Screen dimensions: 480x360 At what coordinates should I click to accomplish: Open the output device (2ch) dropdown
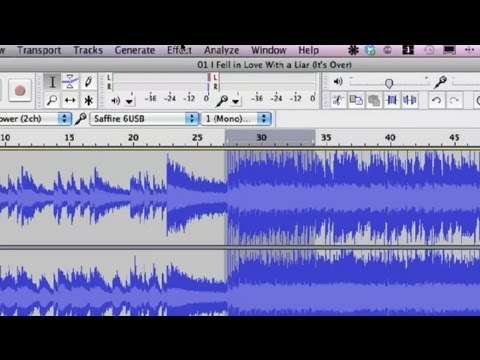point(35,119)
